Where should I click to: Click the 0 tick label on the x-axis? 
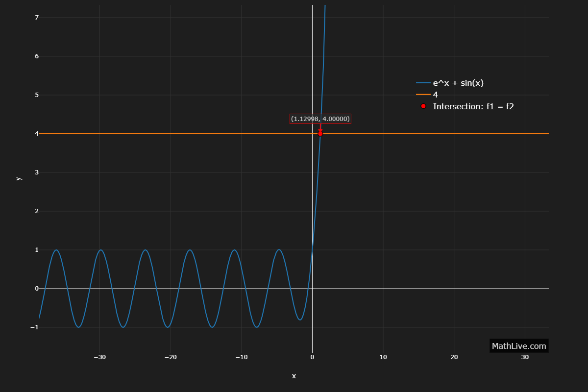(312, 357)
